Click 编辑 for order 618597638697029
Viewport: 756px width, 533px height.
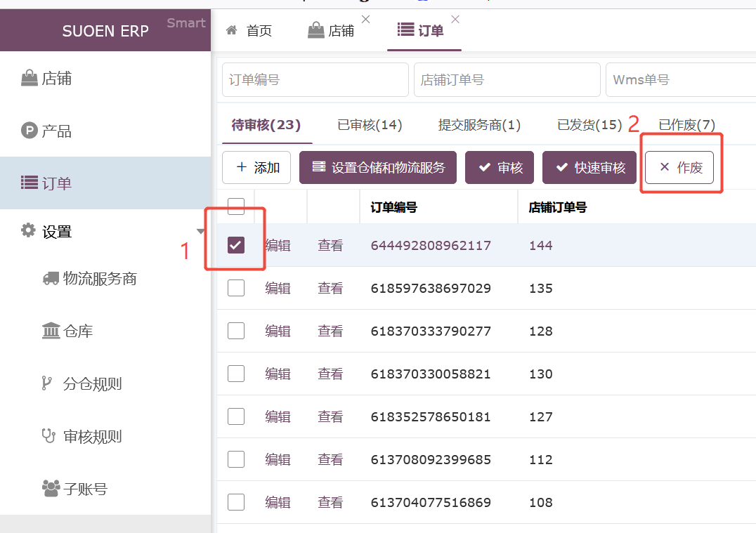pos(278,288)
